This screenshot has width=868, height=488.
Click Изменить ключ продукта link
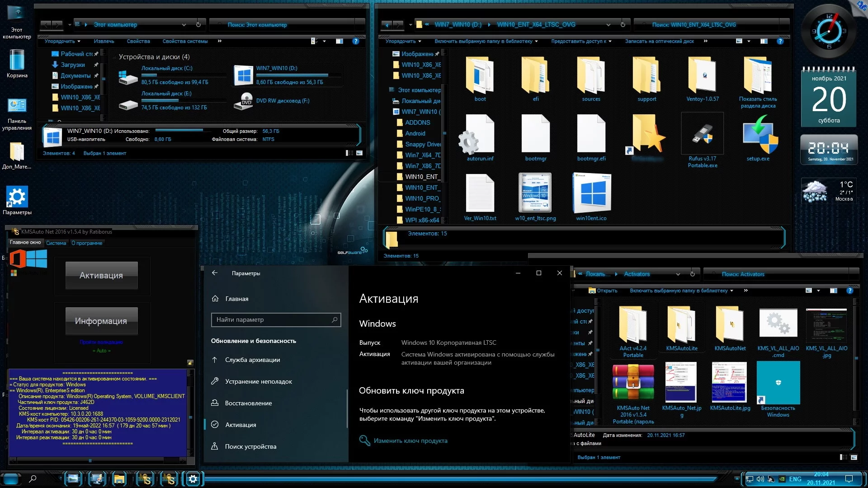pos(410,441)
